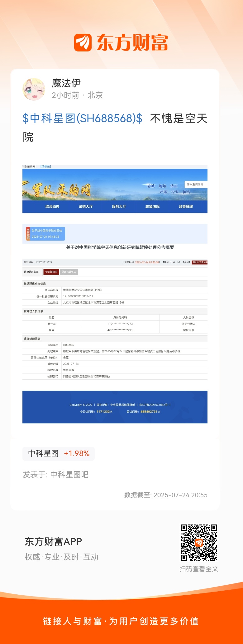
Task: Click the 吴一戎 name cell
Action: 51,324
